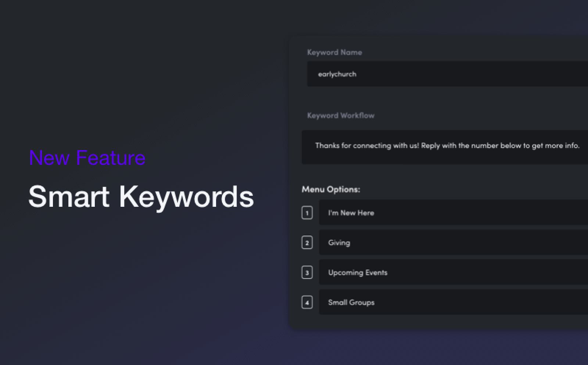Screen dimensions: 588x365
Task: Click the "New Feature" purple text
Action: pos(87,157)
